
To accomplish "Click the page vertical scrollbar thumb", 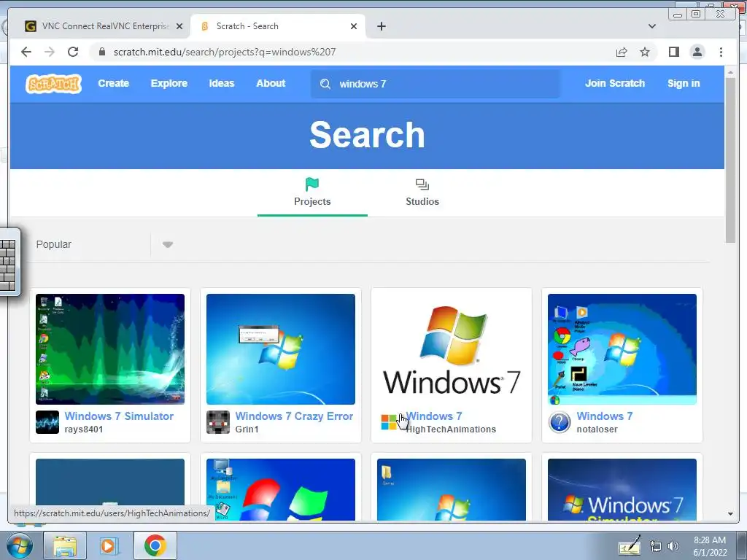I will tap(730, 160).
